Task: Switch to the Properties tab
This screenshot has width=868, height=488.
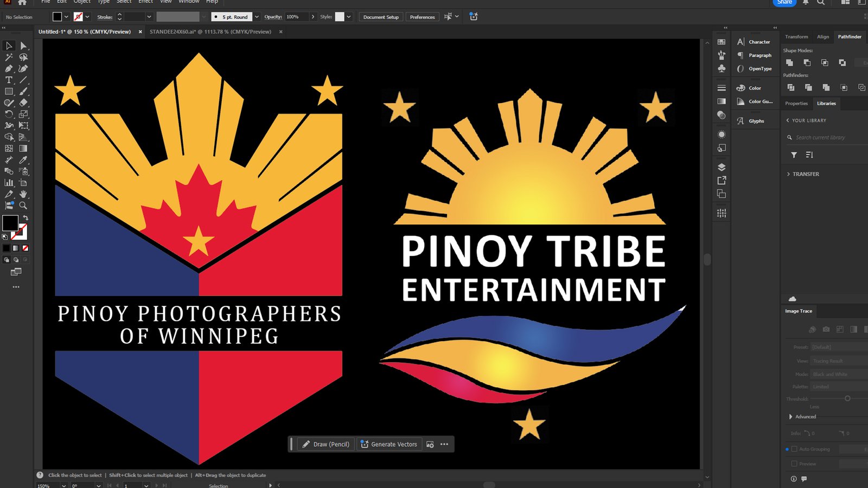Action: click(796, 103)
